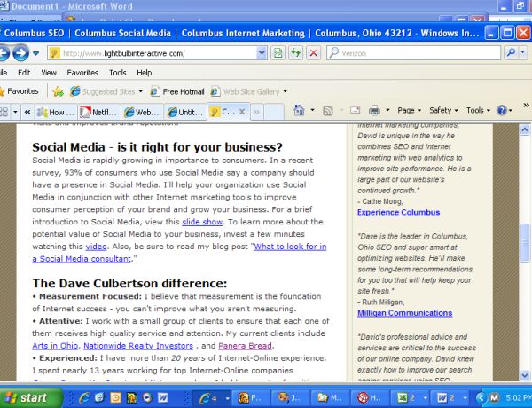Screen dimensions: 532x408
Task: Open the Edit menu
Action: tap(24, 73)
